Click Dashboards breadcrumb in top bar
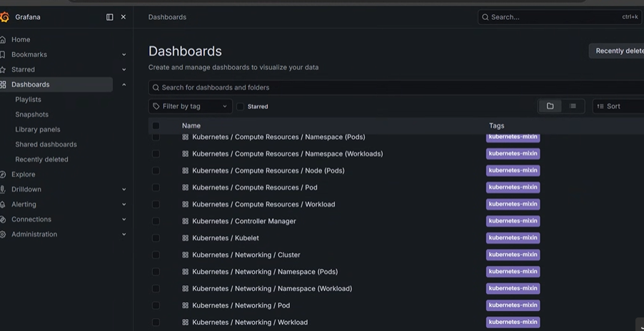Viewport: 644px width, 331px height. pyautogui.click(x=167, y=17)
